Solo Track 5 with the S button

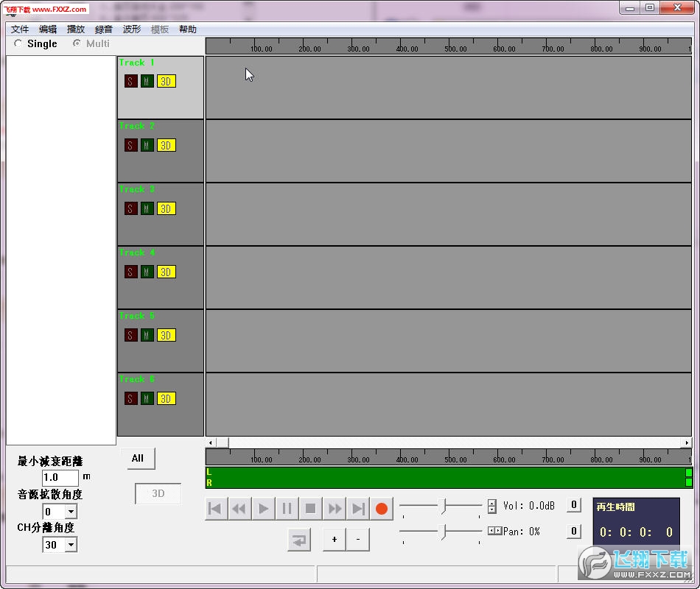130,335
